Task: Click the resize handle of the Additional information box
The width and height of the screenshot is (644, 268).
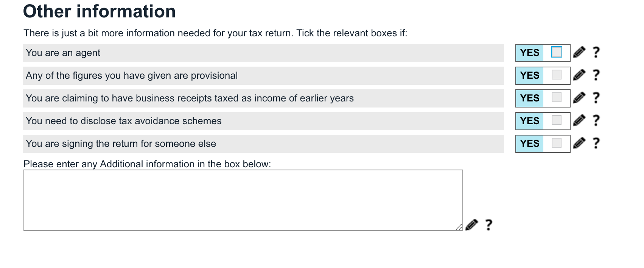Action: [459, 227]
